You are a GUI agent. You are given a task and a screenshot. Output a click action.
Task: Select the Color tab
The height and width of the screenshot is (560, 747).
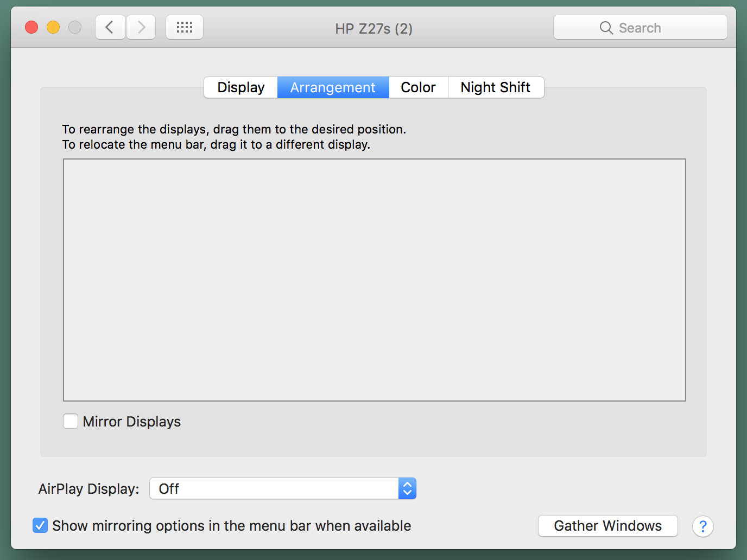pos(418,87)
